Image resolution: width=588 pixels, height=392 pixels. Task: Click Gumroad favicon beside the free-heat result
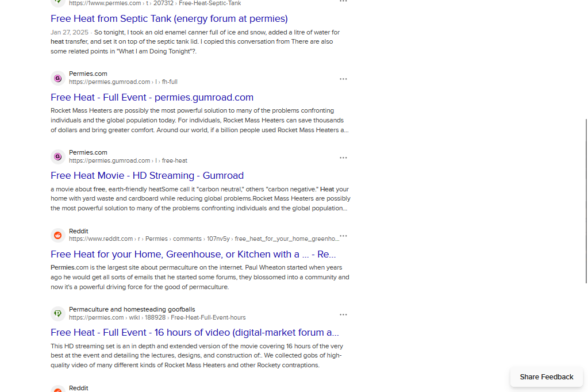(57, 156)
